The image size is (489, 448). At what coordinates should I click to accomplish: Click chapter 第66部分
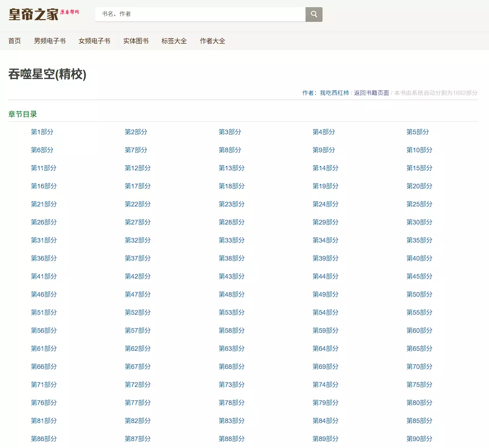tap(44, 367)
